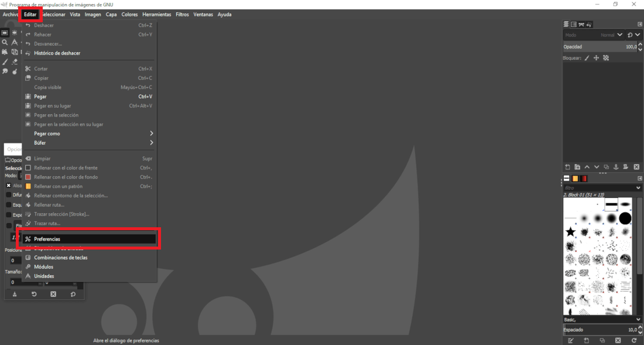Switch to the Channels dock tab icon
644x345 pixels.
574,25
